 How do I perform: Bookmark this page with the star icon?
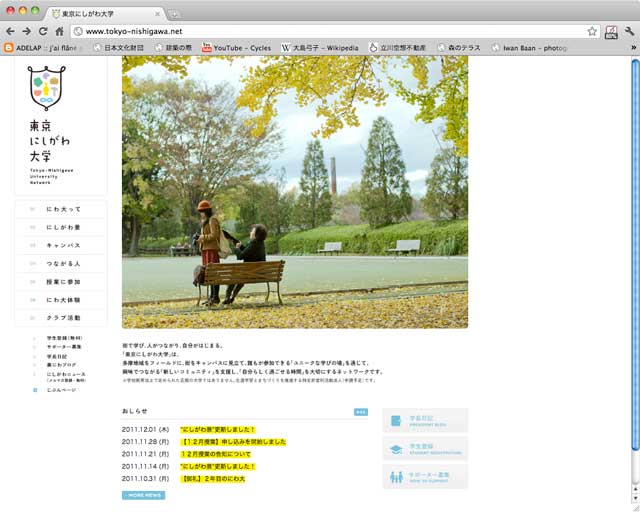(x=592, y=31)
